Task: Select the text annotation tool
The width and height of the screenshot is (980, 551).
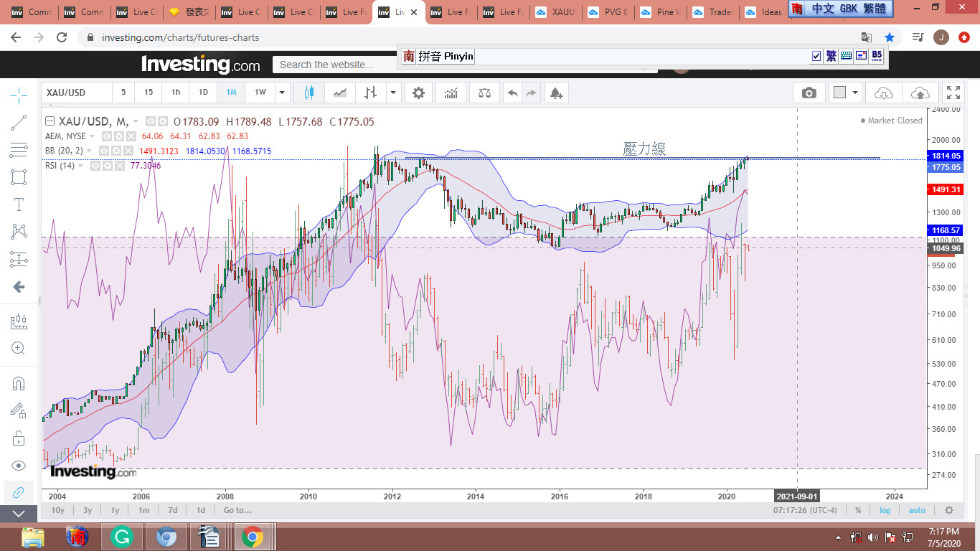Action: pos(19,204)
